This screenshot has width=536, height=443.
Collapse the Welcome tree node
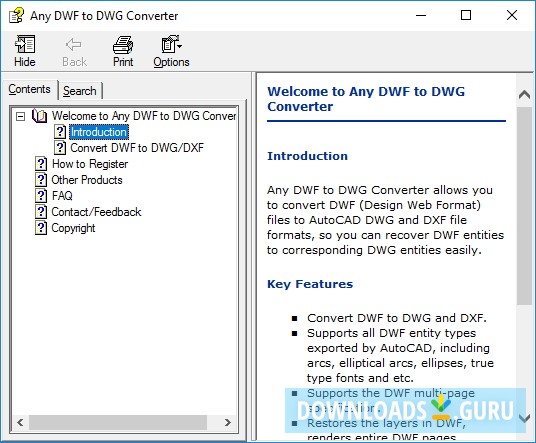click(21, 116)
